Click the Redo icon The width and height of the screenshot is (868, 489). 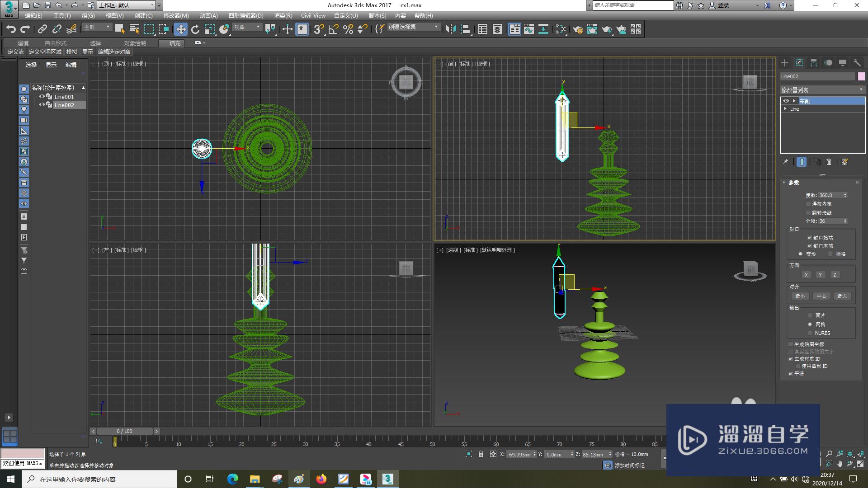[x=25, y=29]
